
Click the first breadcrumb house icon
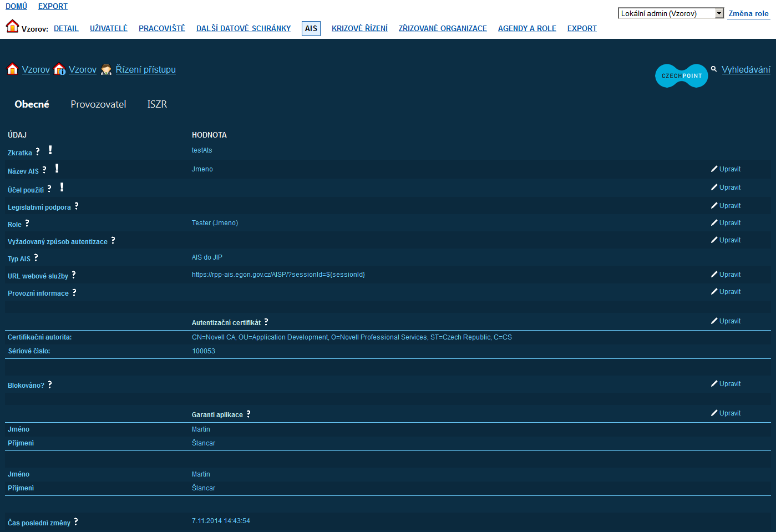pyautogui.click(x=12, y=69)
